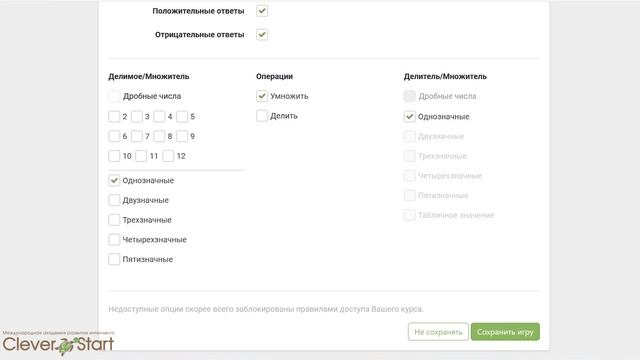Screen dimensions: 640x360
Task: Check the number 9 checkbox
Action: coord(182,136)
